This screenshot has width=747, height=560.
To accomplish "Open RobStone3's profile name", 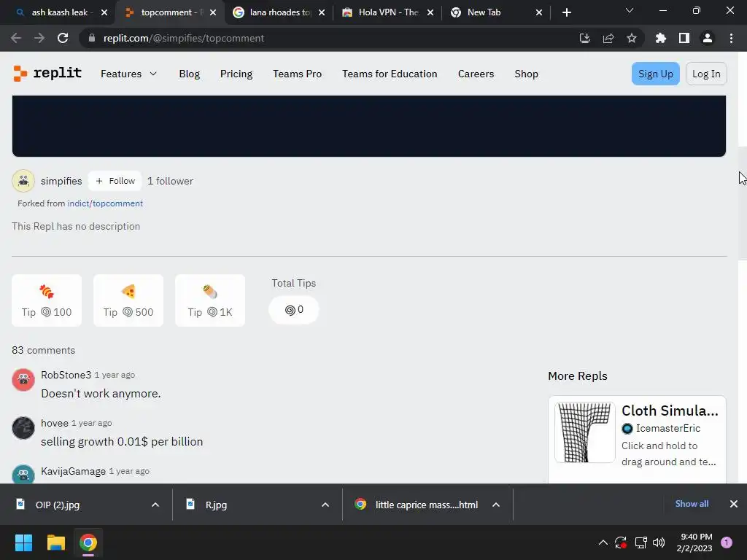I will click(66, 375).
